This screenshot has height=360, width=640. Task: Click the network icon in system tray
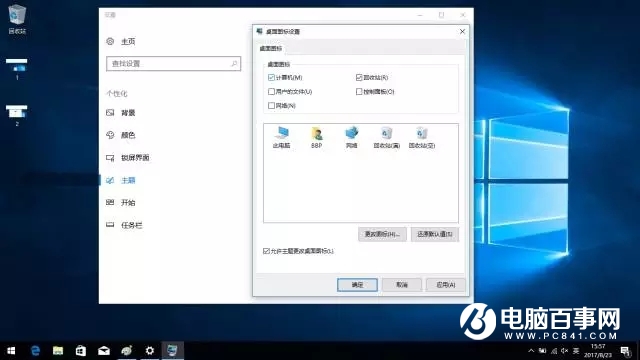[554, 351]
